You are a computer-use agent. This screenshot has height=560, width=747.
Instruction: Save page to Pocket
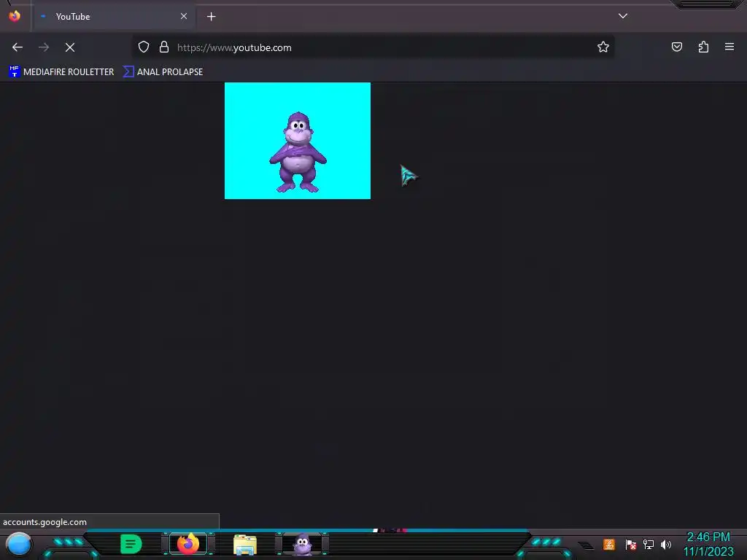[x=676, y=47]
